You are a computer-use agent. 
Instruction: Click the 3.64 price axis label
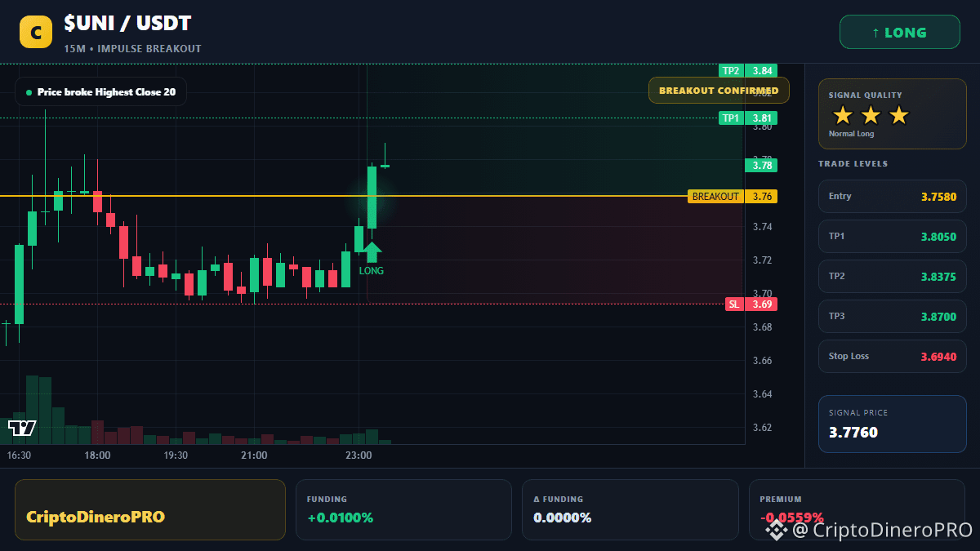coord(762,394)
